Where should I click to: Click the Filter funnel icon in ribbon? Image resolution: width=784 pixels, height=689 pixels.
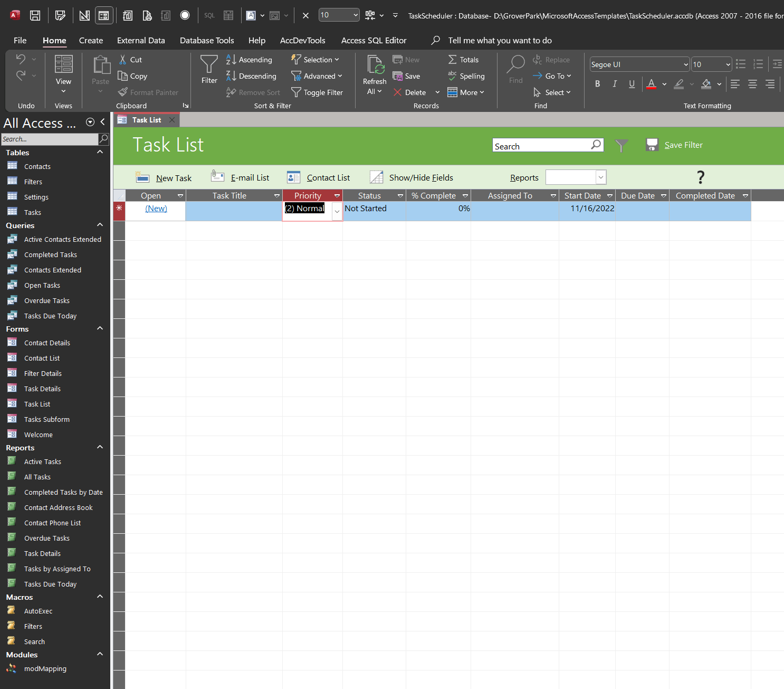point(209,64)
